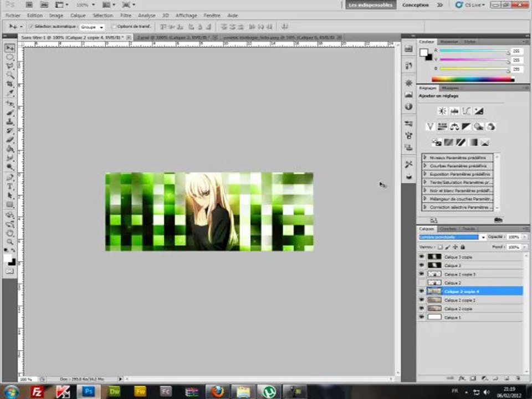
Task: Add a Vibrance adjustment (V icon)
Action: point(430,126)
